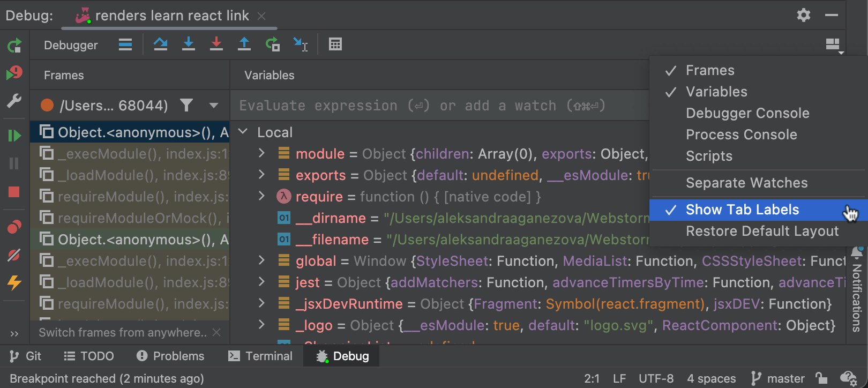Expand the module variable node
Screen dimensions: 868x388
261,154
